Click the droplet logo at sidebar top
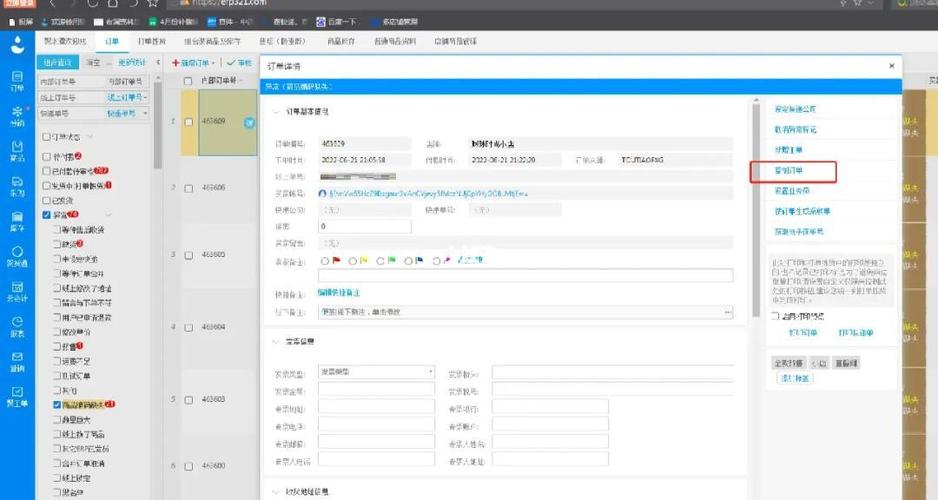938x500 pixels. pyautogui.click(x=17, y=44)
